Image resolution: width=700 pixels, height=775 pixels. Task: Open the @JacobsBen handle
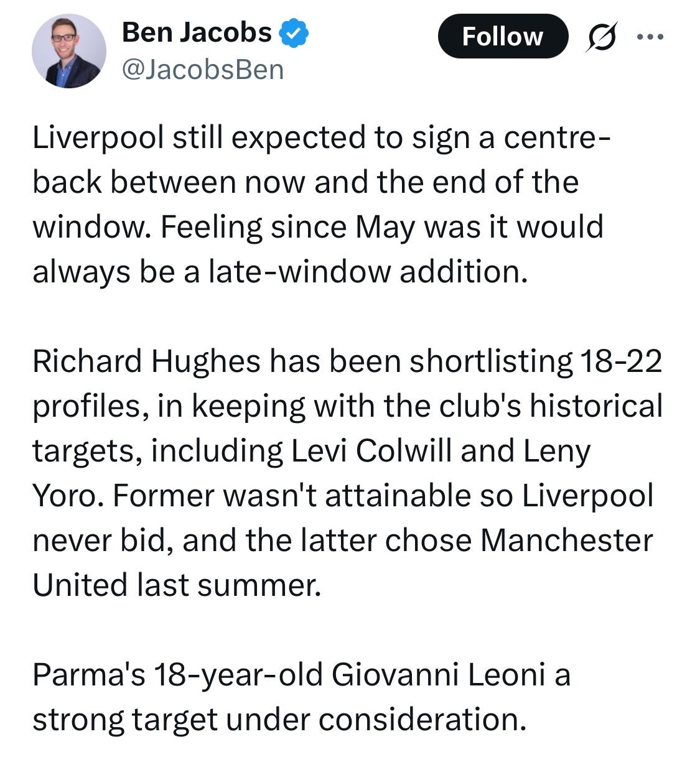[203, 70]
